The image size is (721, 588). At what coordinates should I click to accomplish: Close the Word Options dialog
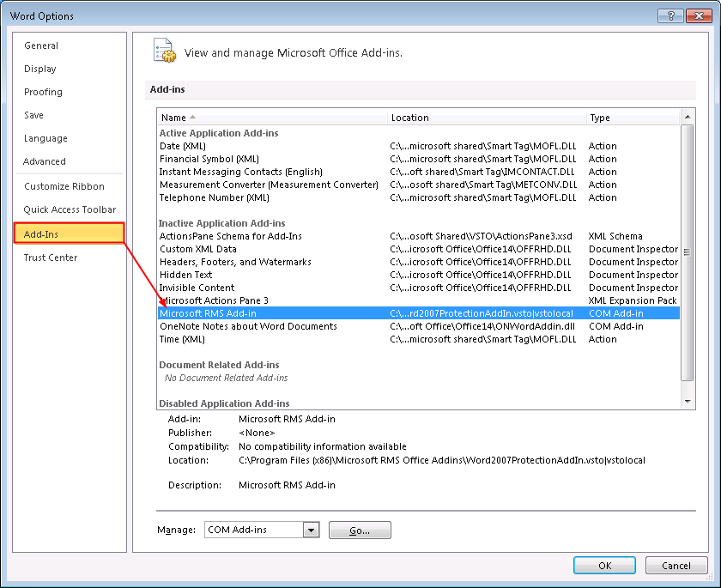tap(699, 16)
